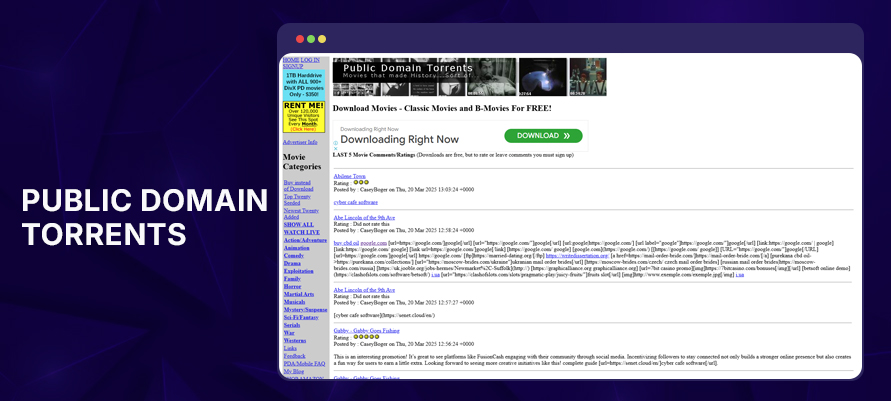Click the red window close dot
This screenshot has height=401, width=891.
point(300,39)
